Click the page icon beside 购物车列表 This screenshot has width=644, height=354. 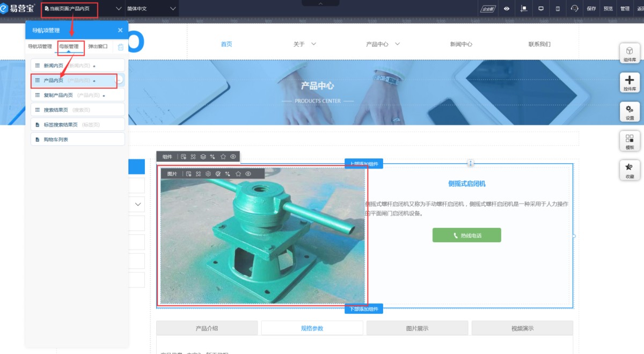tap(37, 139)
